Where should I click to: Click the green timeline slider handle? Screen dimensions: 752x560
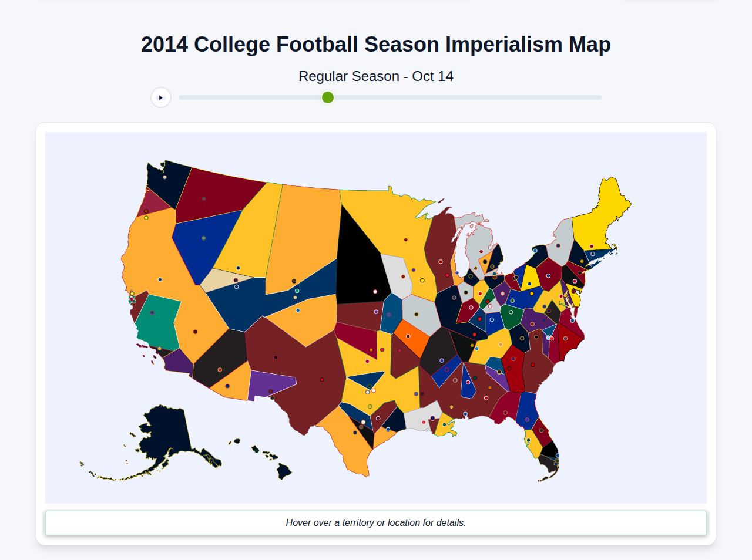327,97
